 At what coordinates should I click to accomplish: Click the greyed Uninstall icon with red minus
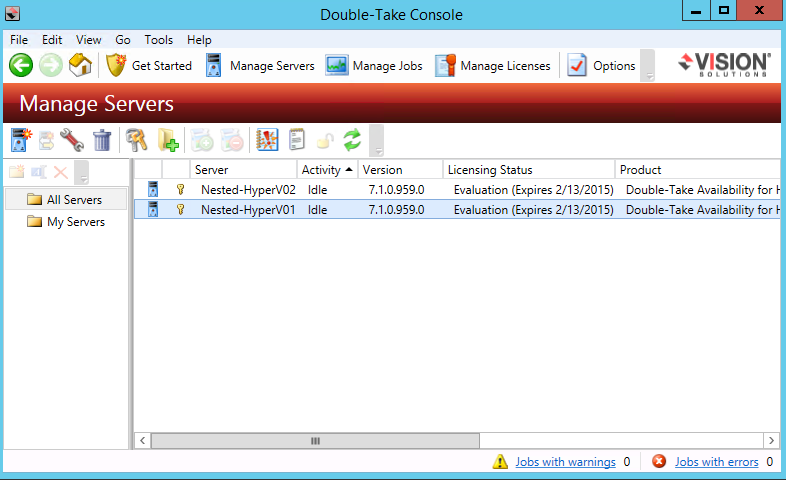[x=232, y=140]
